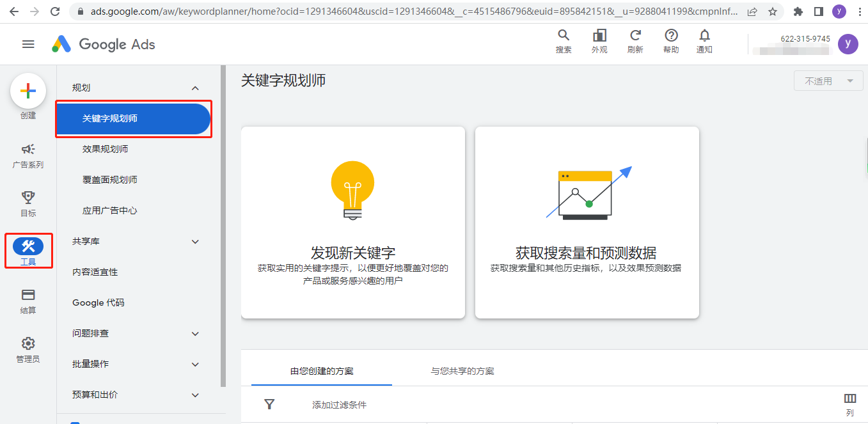Click the 创建 plus button
This screenshot has height=424, width=868.
click(28, 91)
